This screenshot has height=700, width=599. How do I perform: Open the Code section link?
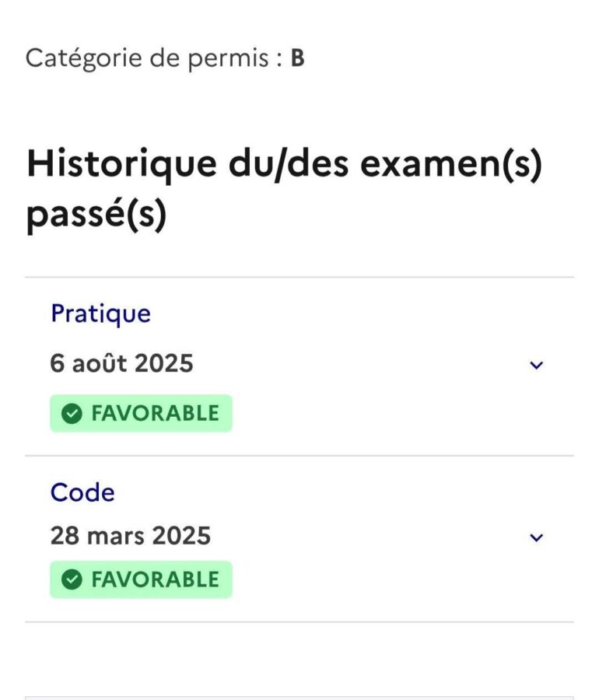click(x=82, y=492)
